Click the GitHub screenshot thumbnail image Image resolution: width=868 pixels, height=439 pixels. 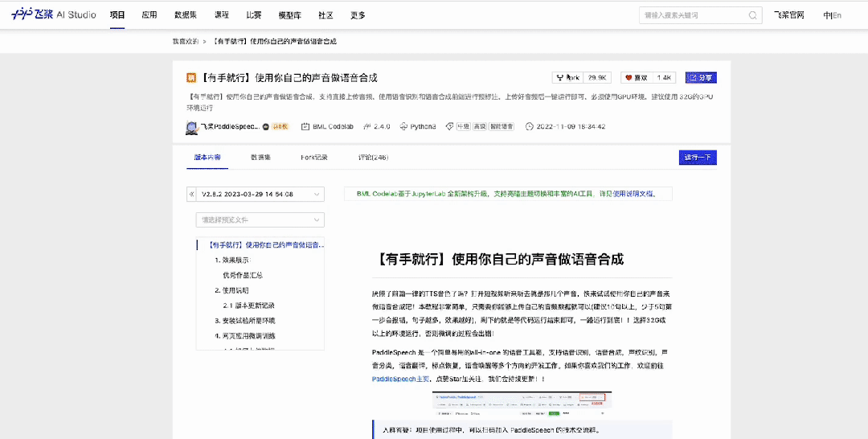(x=522, y=404)
